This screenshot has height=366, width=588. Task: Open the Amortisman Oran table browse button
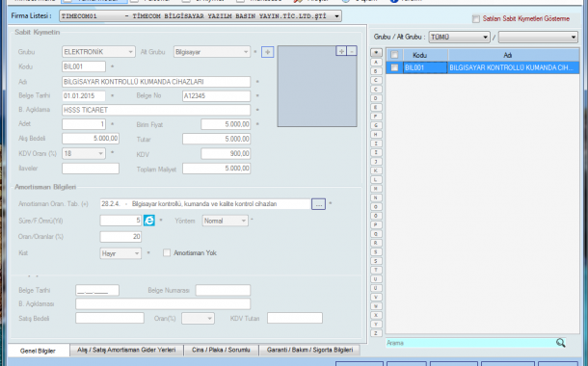[x=318, y=204]
